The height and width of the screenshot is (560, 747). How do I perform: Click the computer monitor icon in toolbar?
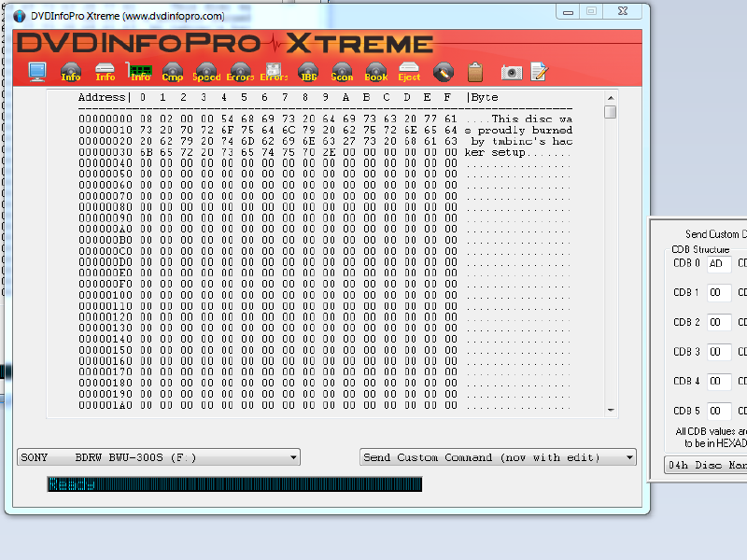tap(37, 71)
